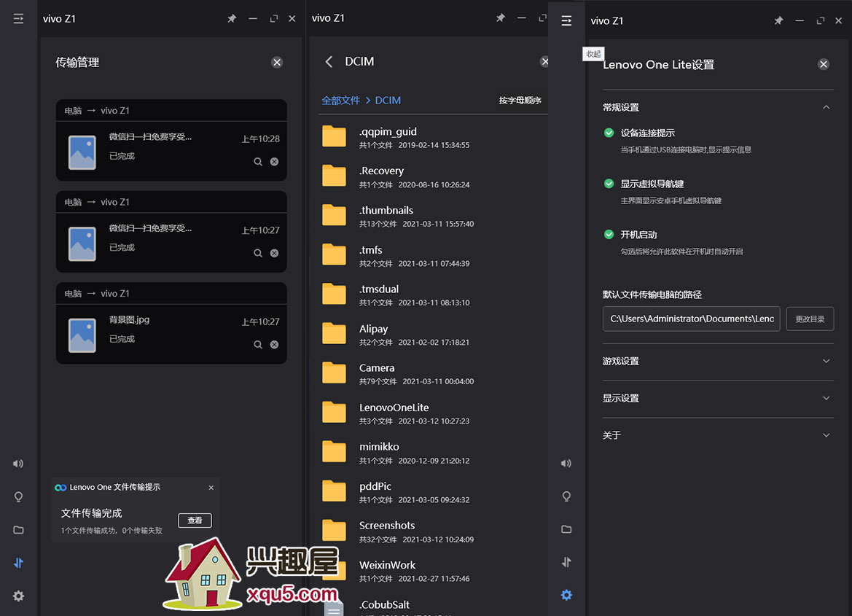Remove the 微信扫一扫 transfer at 上午10:28
This screenshot has width=852, height=616.
274,162
